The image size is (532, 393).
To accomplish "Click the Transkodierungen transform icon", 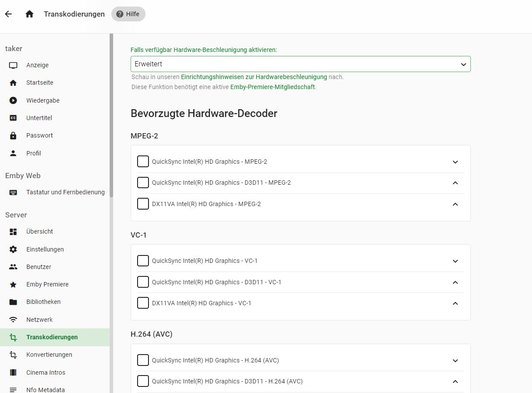I will [x=13, y=337].
